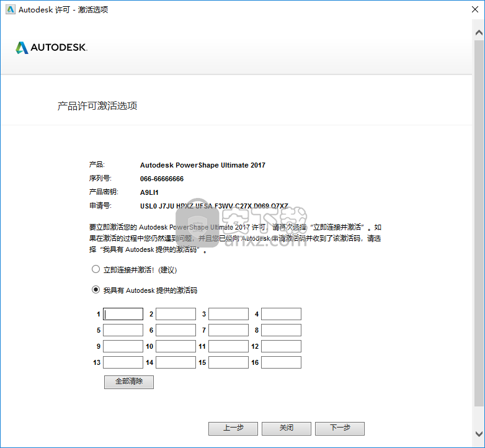Click activation code field 7

tap(229, 330)
